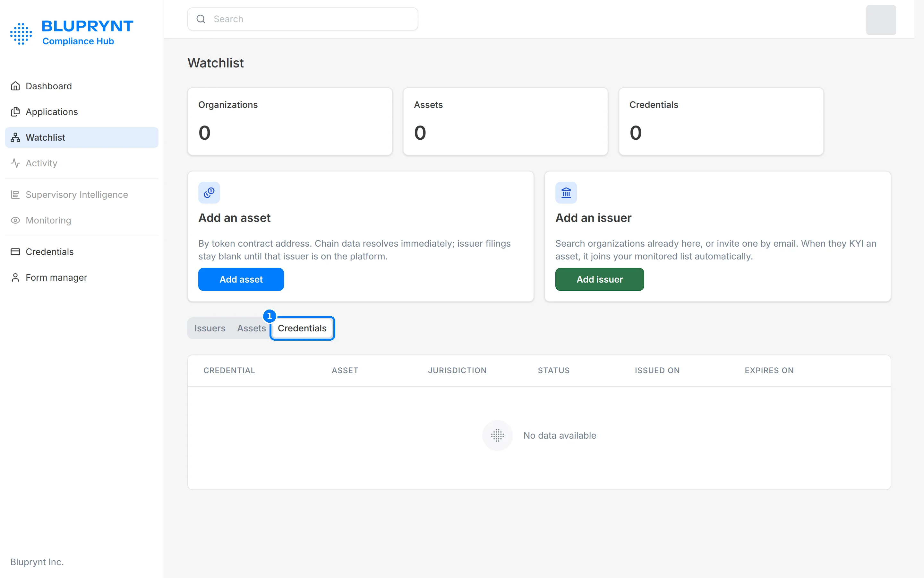Click the Assets count card
Screen dimensions: 924x578
[505, 122]
